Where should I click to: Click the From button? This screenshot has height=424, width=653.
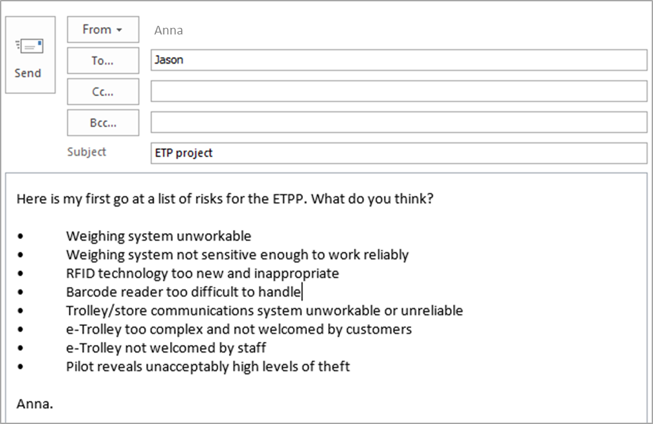(x=103, y=30)
